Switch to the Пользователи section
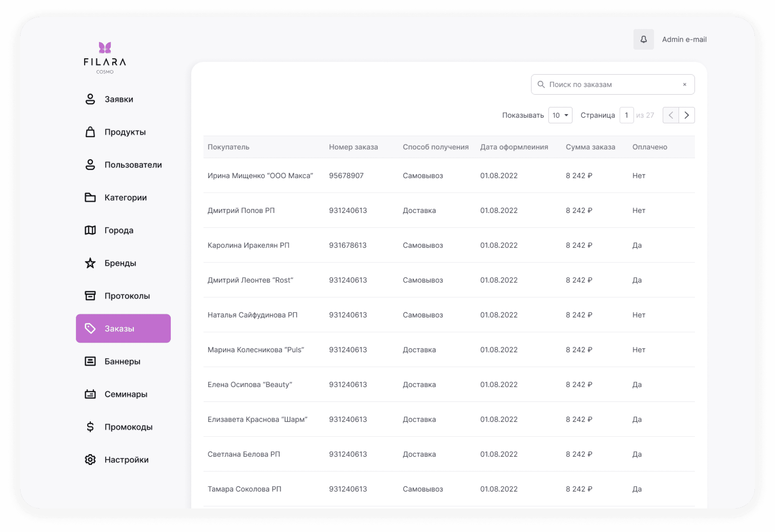775x532 pixels. [x=133, y=165]
